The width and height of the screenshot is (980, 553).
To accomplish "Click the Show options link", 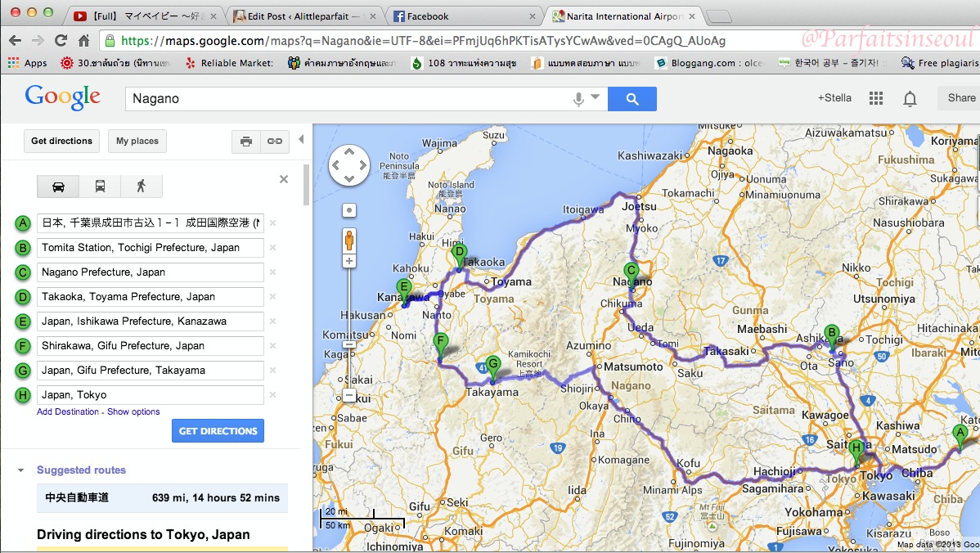I will (x=133, y=411).
